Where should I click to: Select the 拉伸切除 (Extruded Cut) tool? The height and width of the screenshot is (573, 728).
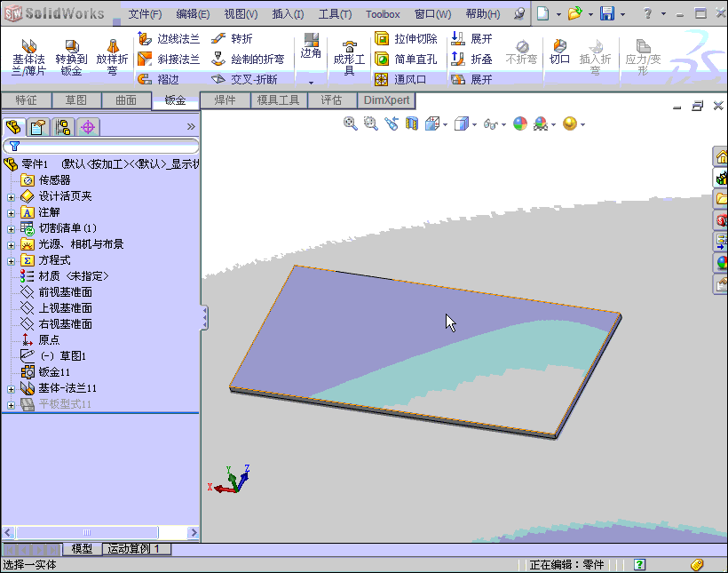(407, 38)
